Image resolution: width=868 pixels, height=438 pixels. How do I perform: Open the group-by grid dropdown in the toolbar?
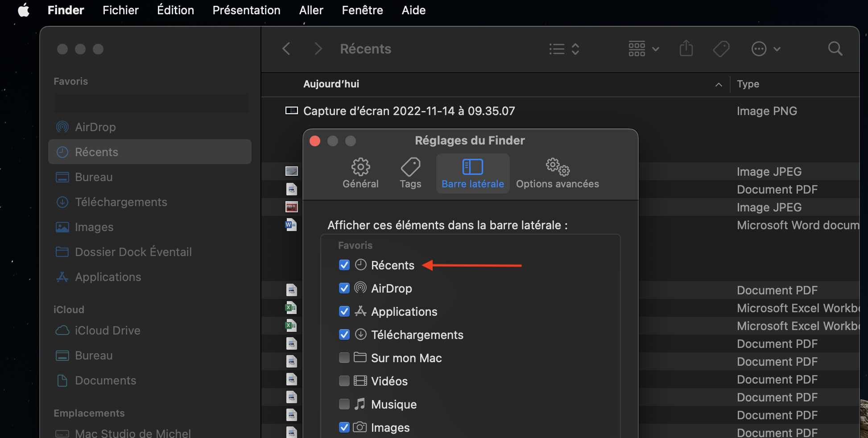[x=644, y=49]
